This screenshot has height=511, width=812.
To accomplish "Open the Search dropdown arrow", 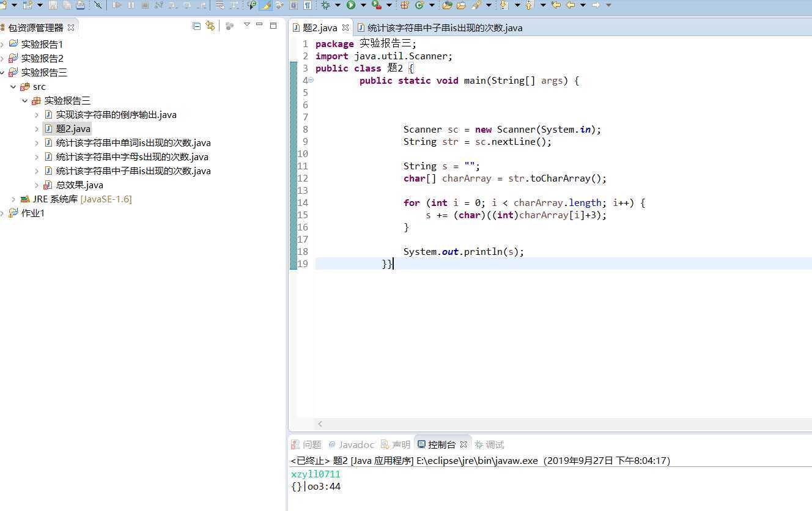I will click(489, 5).
